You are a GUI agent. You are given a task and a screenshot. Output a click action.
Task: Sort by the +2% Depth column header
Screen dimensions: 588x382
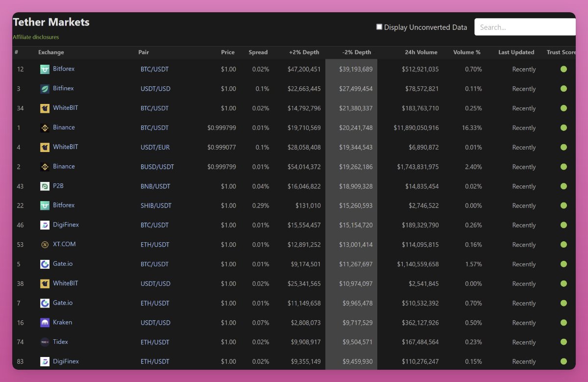[304, 52]
